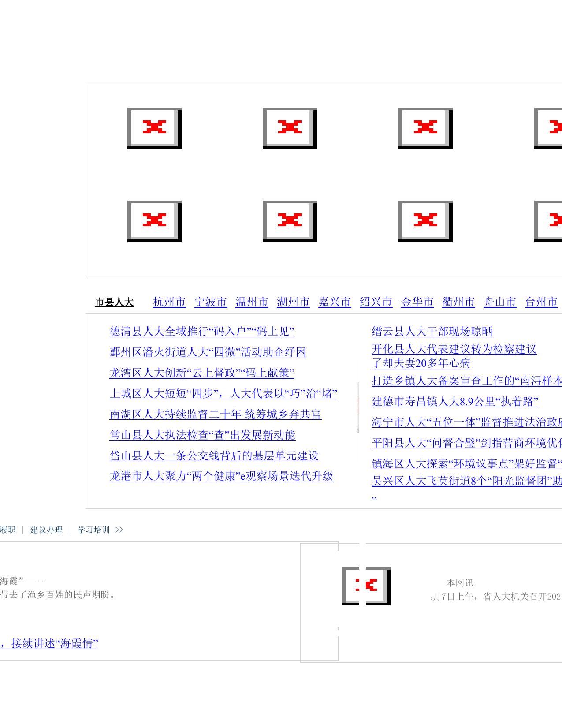The width and height of the screenshot is (562, 728).
Task: Open article 常山县人大执法检查“查”出发展新动能
Action: coord(202,435)
